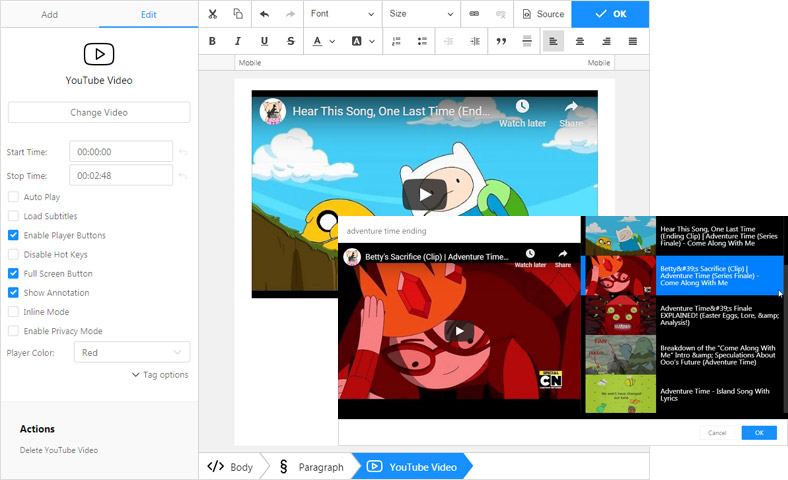Decrease indent of paragraph
The image size is (788, 480).
coord(449,41)
